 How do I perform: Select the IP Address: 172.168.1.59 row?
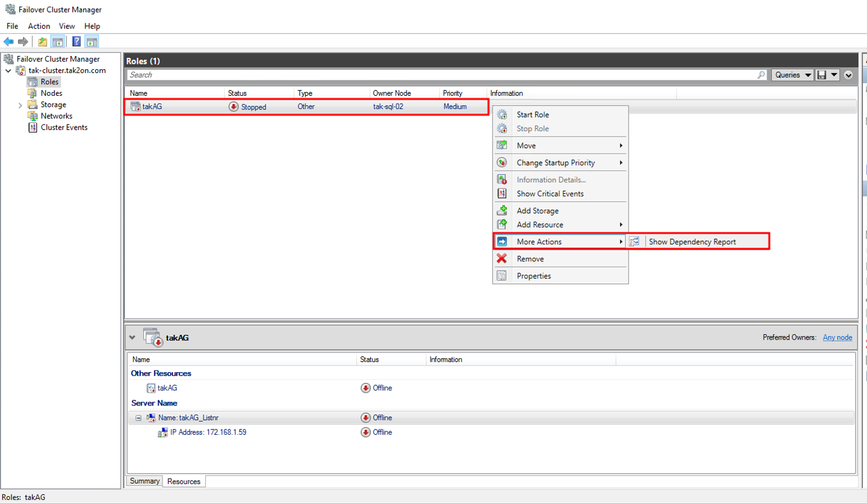click(x=491, y=432)
